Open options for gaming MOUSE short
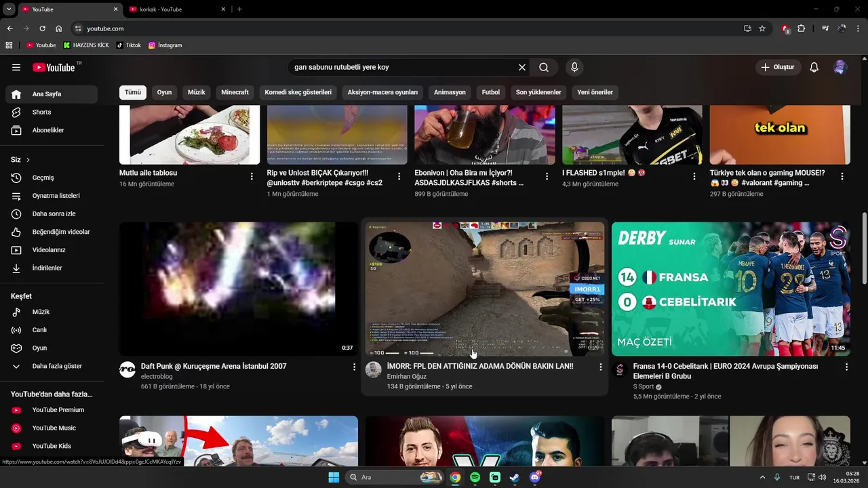The image size is (868, 488). [842, 176]
